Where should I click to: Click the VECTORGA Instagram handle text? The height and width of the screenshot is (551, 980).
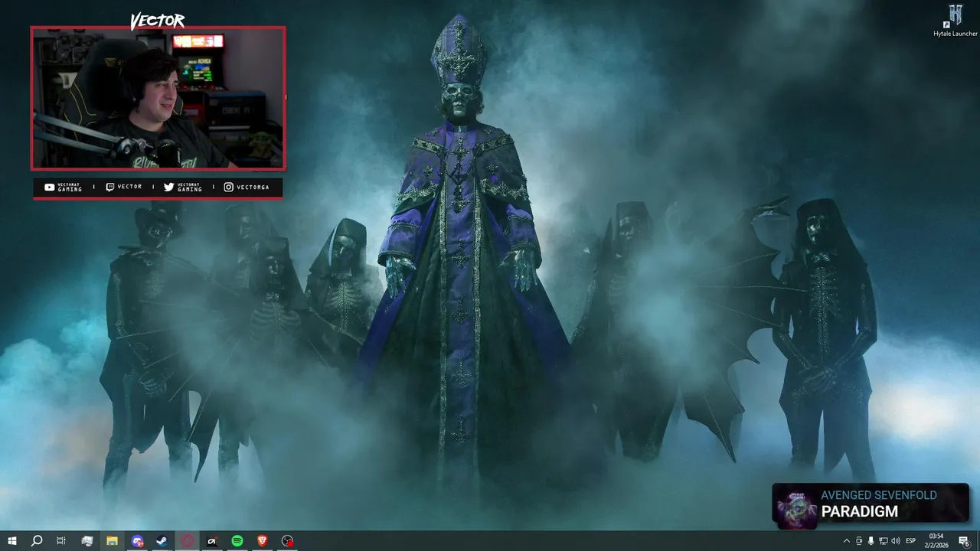253,187
